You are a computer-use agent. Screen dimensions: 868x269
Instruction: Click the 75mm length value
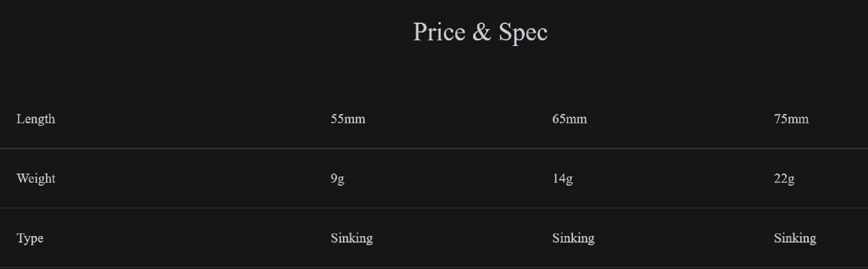click(x=791, y=119)
